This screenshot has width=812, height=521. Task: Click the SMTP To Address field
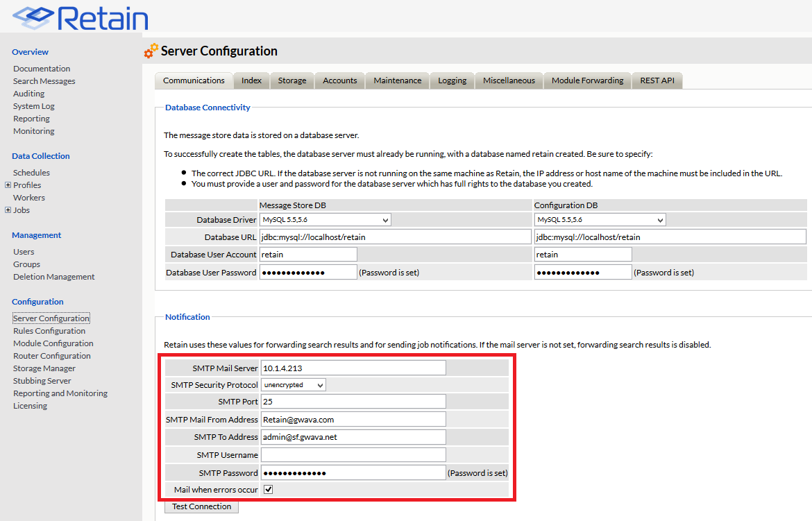click(353, 437)
